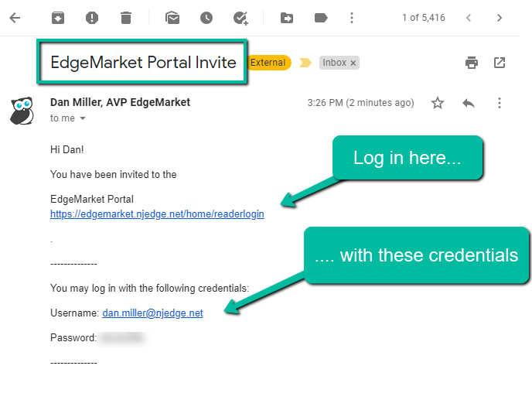Toggle the importance marker next to External
The height and width of the screenshot is (400, 532).
tap(305, 63)
